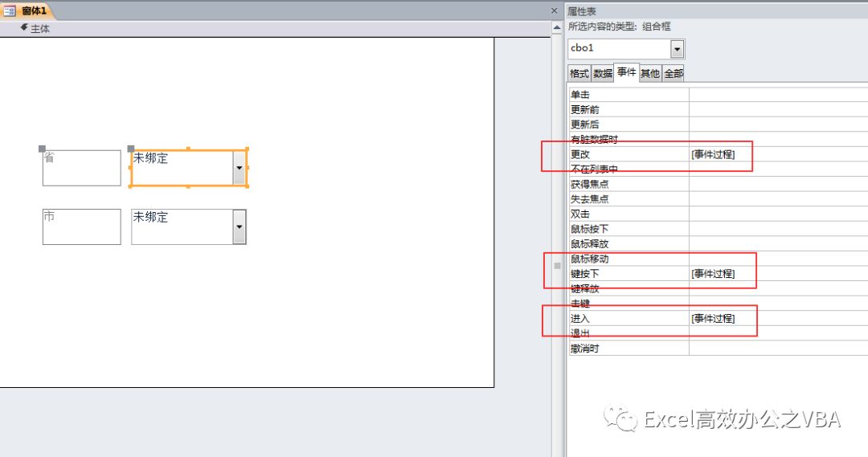The width and height of the screenshot is (868, 457).
Task: Select the 省 label control
Action: [81, 168]
